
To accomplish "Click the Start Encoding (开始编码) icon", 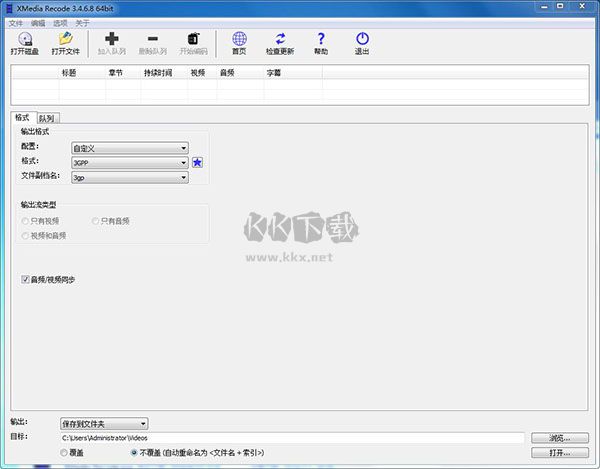I will tap(193, 39).
